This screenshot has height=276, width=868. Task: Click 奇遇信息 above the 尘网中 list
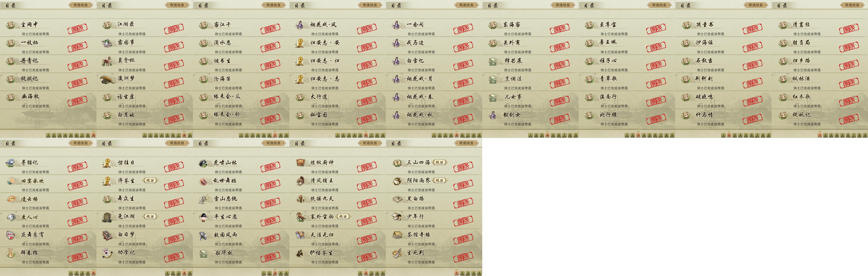[81, 5]
